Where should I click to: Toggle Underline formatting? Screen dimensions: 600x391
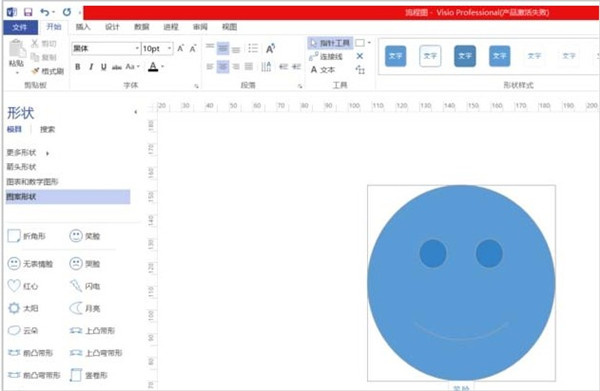[x=103, y=67]
